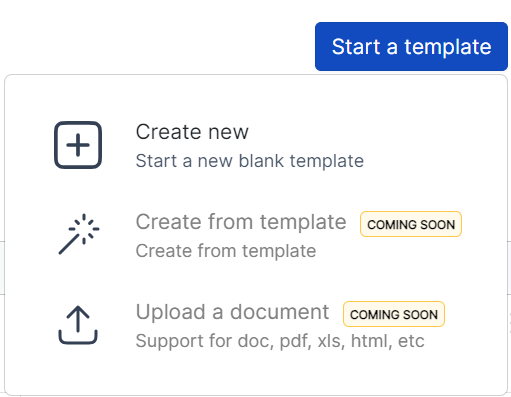Click the Start a template button
This screenshot has width=511, height=397.
[x=411, y=46]
